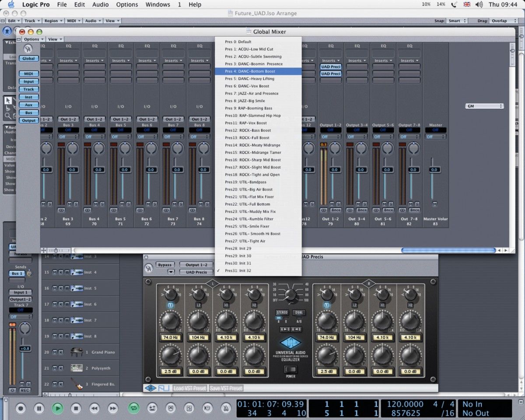Click Bnce button on Out 1-2 strip
Image resolution: width=525 pixels, height=420 pixels.
336,210
